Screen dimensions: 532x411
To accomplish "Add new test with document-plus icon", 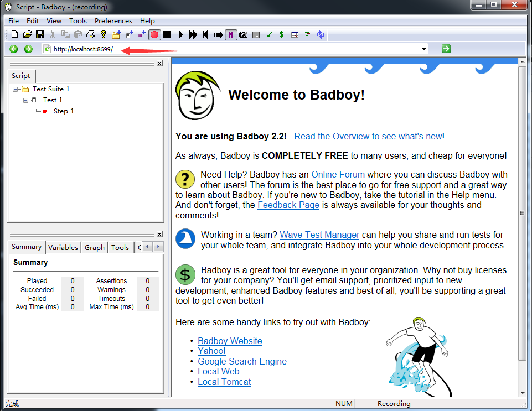I will coord(130,34).
